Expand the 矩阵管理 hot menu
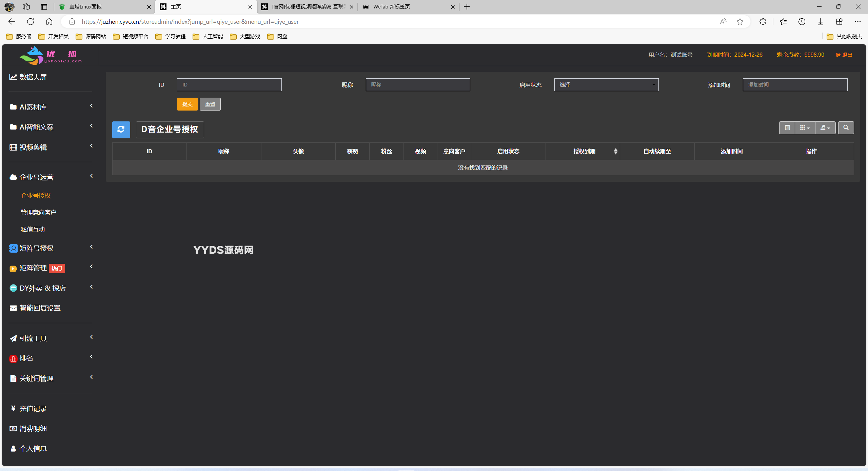 click(x=33, y=268)
